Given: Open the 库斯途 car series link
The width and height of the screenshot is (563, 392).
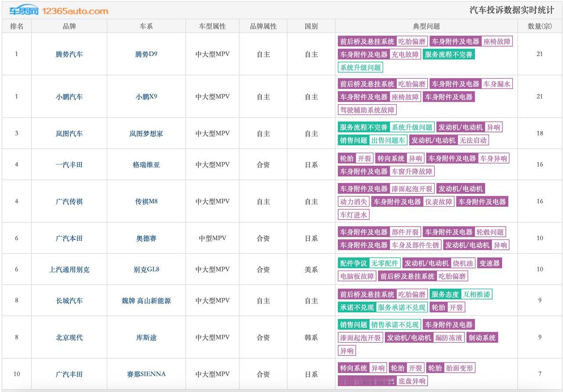Looking at the screenshot, I should coord(146,338).
